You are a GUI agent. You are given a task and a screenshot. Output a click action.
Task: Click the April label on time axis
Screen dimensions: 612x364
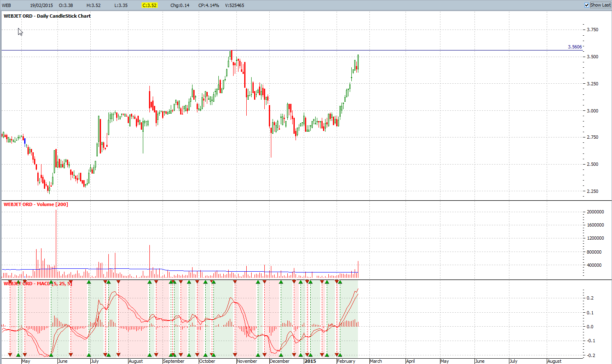pos(410,361)
